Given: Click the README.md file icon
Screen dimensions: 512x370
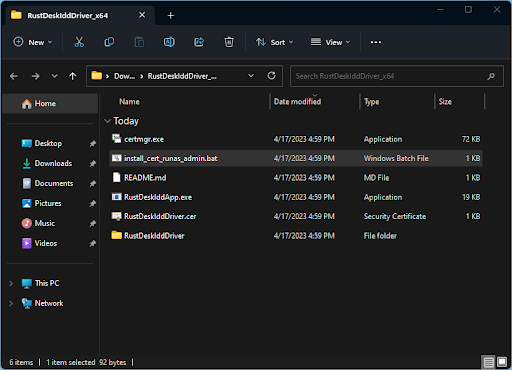Looking at the screenshot, I should click(116, 177).
